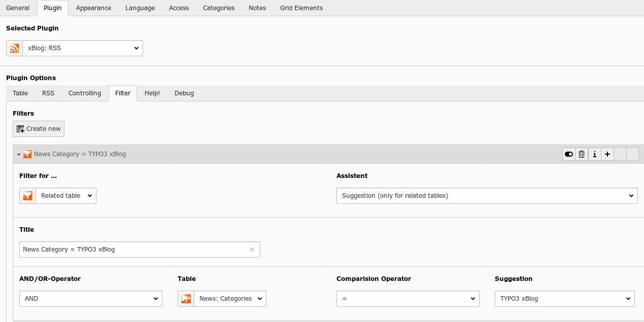Delete the News Category filter record
Image resolution: width=644 pixels, height=322 pixels.
click(x=582, y=154)
